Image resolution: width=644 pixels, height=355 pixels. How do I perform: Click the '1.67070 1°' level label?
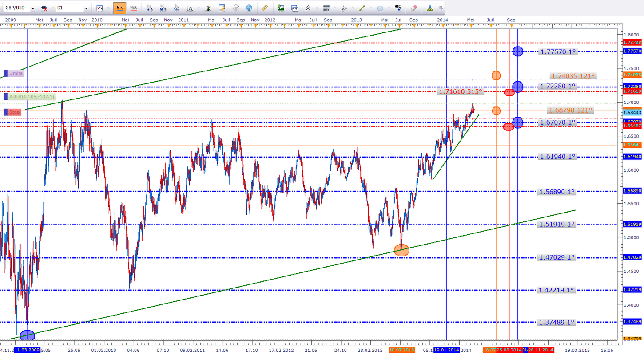click(x=558, y=122)
